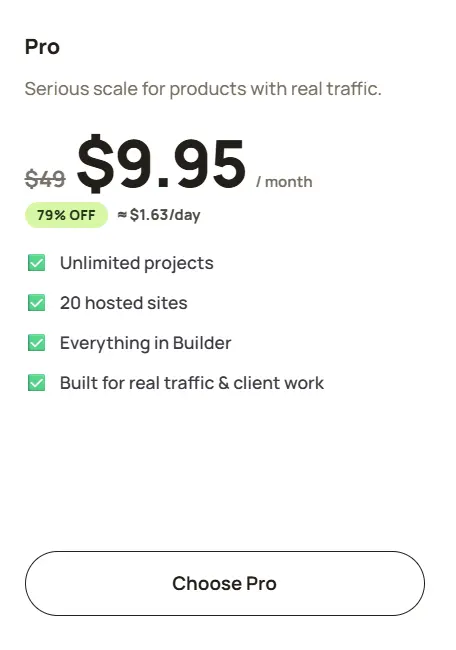Screen dimensions: 456x650
Task: Click the approximately-equal symbol before $1.63/day
Action: click(x=122, y=215)
